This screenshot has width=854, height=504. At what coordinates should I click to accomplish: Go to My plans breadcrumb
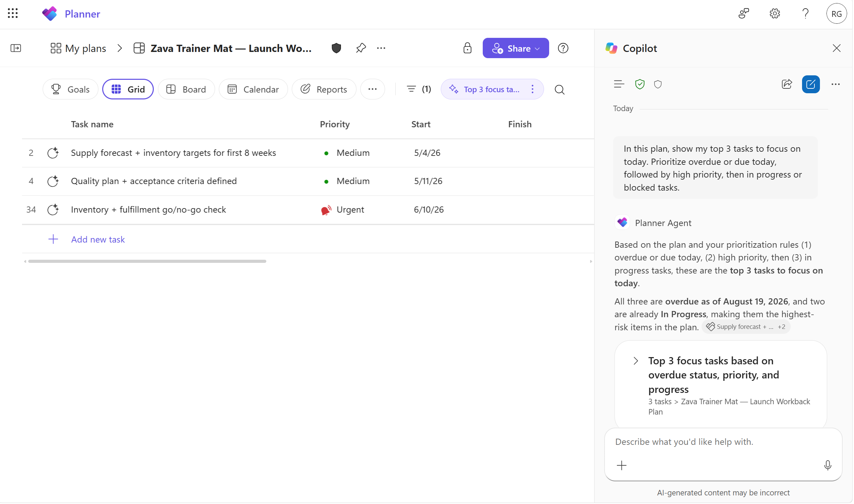(78, 48)
